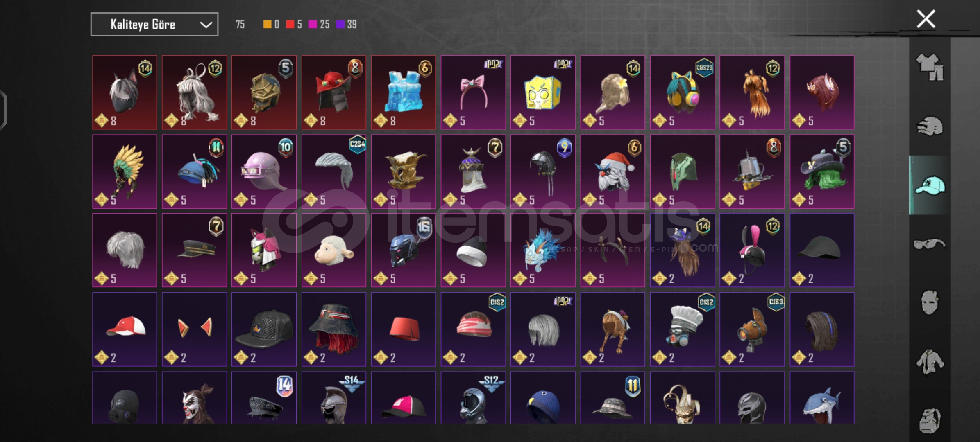Select the pink bow headband item
The height and width of the screenshot is (442, 980).
[x=473, y=92]
